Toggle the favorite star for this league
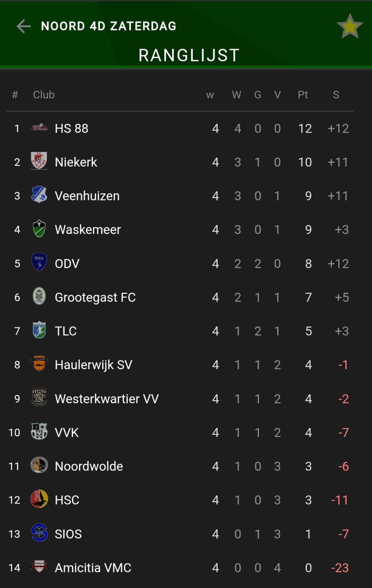This screenshot has width=372, height=588. pos(350,26)
